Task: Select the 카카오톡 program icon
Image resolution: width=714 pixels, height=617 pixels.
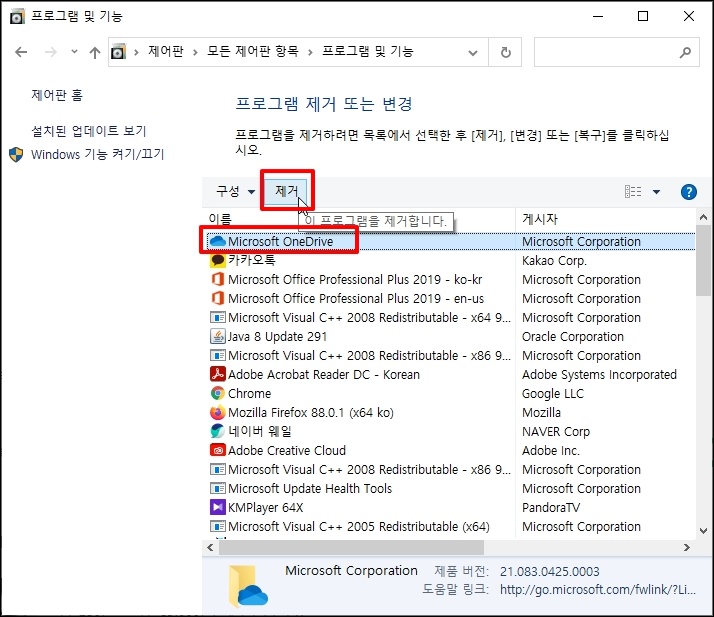Action: click(x=218, y=260)
